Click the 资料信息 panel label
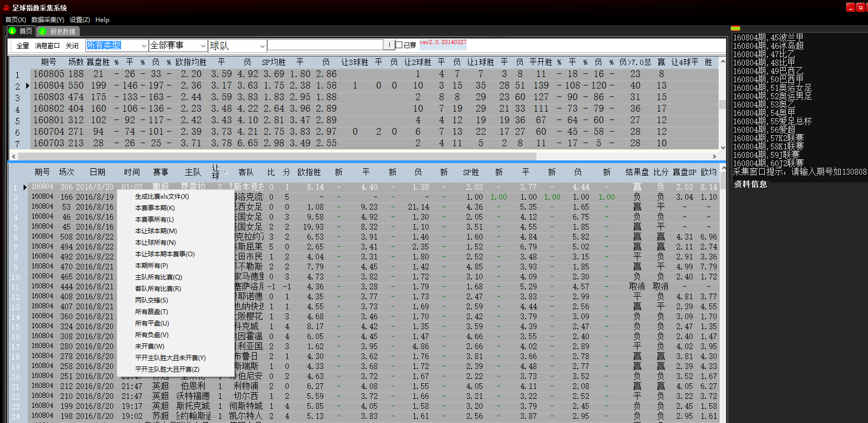 750,184
